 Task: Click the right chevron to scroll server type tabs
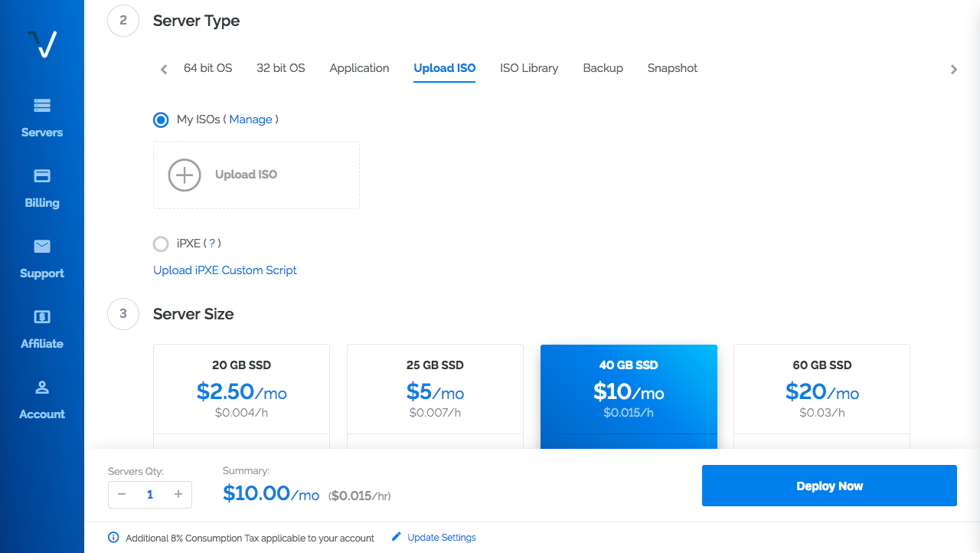pyautogui.click(x=954, y=69)
